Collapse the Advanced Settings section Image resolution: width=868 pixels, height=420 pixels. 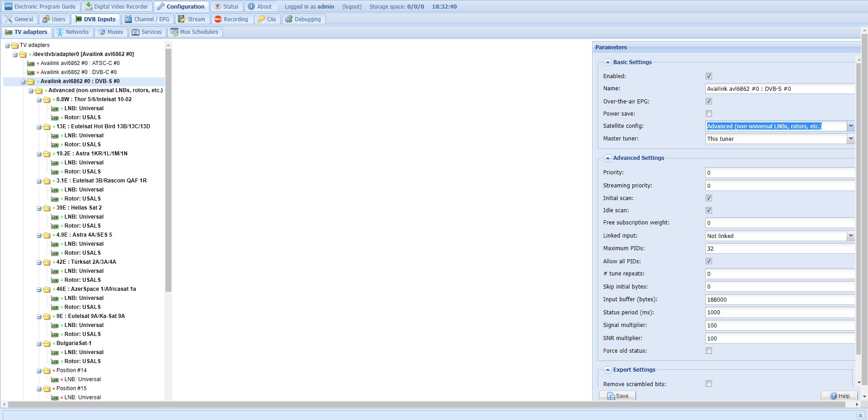pos(608,158)
